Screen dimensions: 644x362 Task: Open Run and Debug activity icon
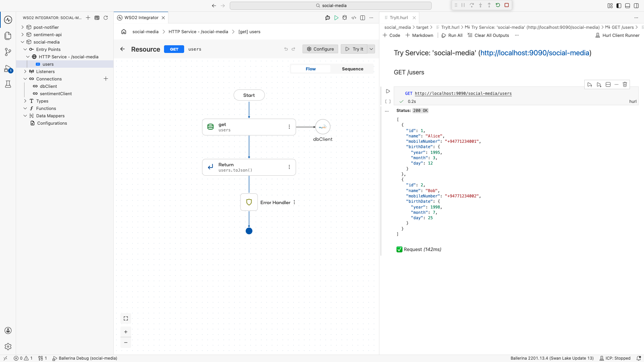tap(8, 69)
